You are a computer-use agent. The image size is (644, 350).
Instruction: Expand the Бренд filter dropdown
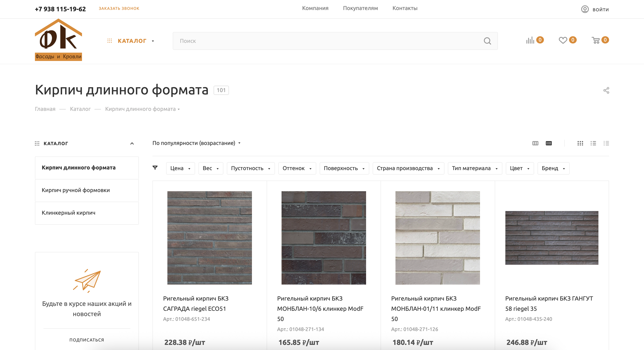[553, 168]
